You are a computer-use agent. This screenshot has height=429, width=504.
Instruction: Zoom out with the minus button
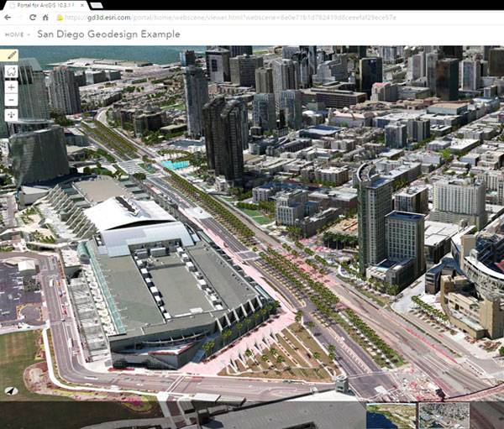(x=11, y=101)
